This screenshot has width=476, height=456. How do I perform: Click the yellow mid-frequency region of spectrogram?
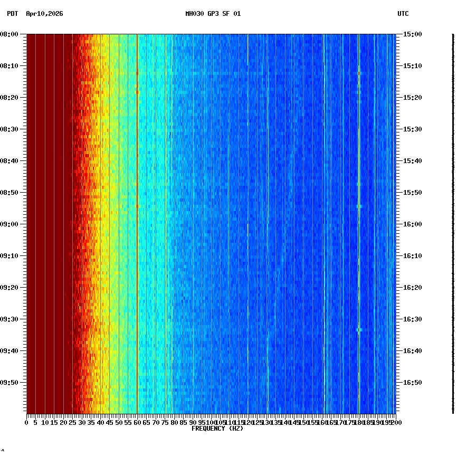coord(106,211)
